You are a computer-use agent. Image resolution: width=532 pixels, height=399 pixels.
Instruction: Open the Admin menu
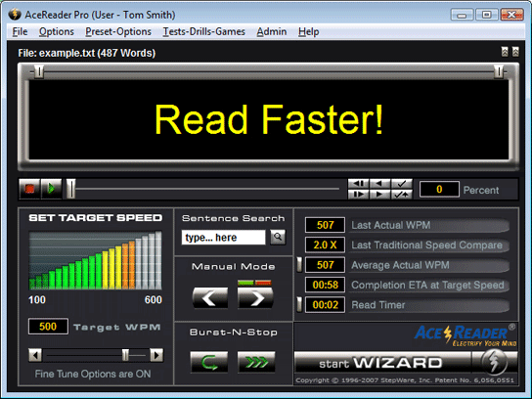coord(272,31)
